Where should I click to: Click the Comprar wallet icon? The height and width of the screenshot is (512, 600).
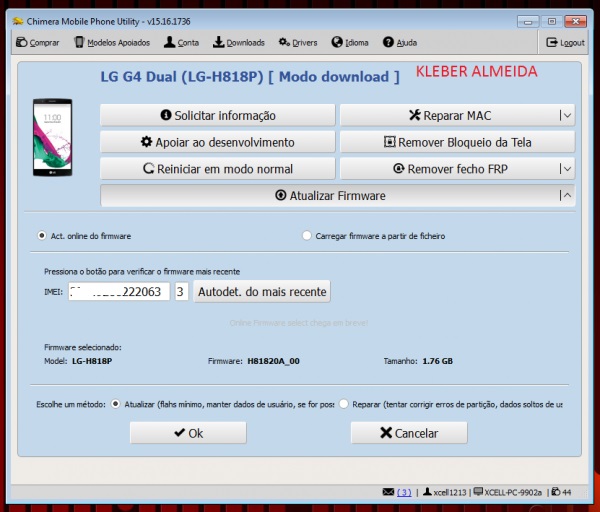[x=21, y=42]
